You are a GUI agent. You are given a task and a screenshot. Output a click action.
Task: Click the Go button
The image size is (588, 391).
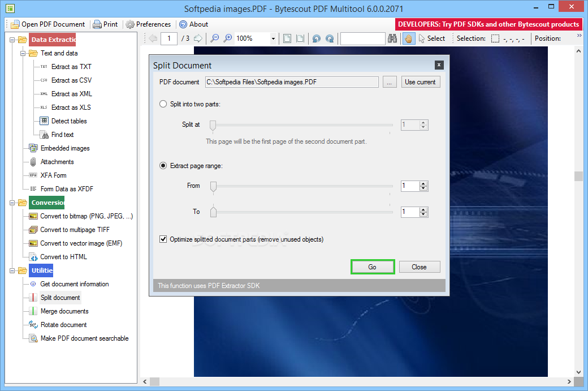(373, 267)
